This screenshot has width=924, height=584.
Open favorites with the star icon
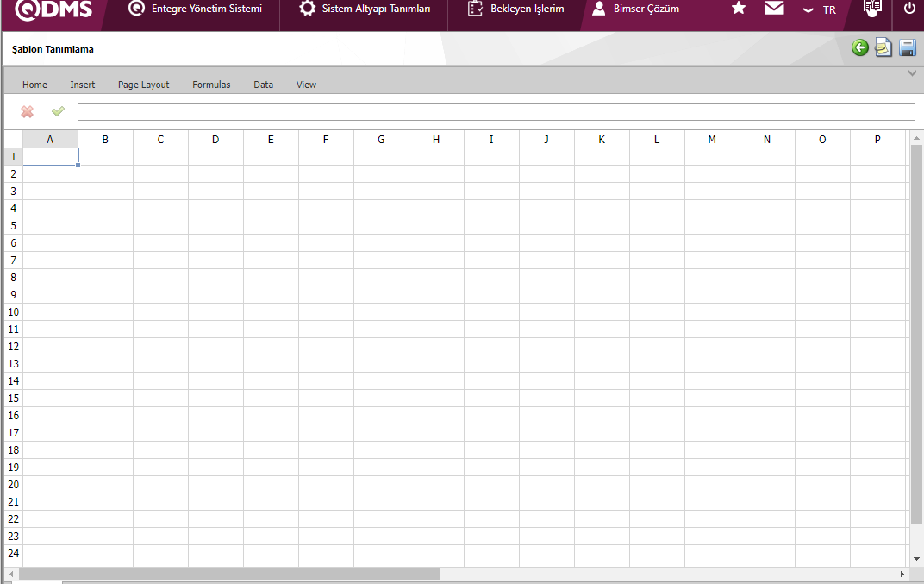tap(739, 9)
